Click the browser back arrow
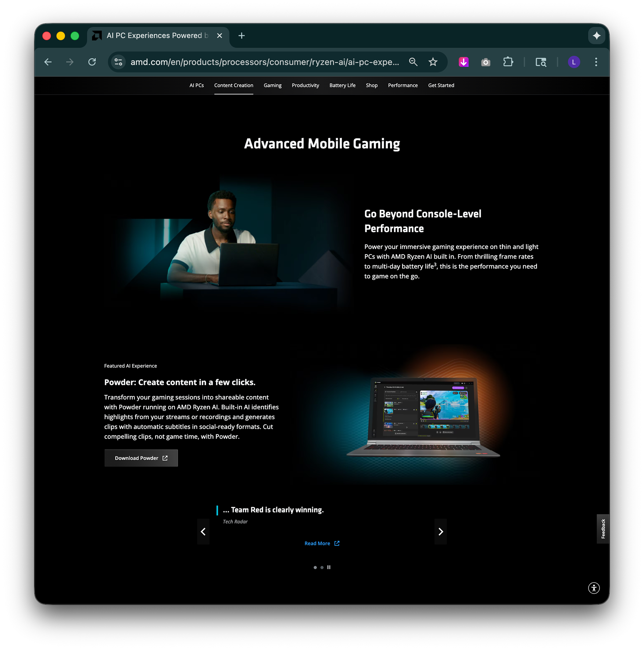 point(48,62)
